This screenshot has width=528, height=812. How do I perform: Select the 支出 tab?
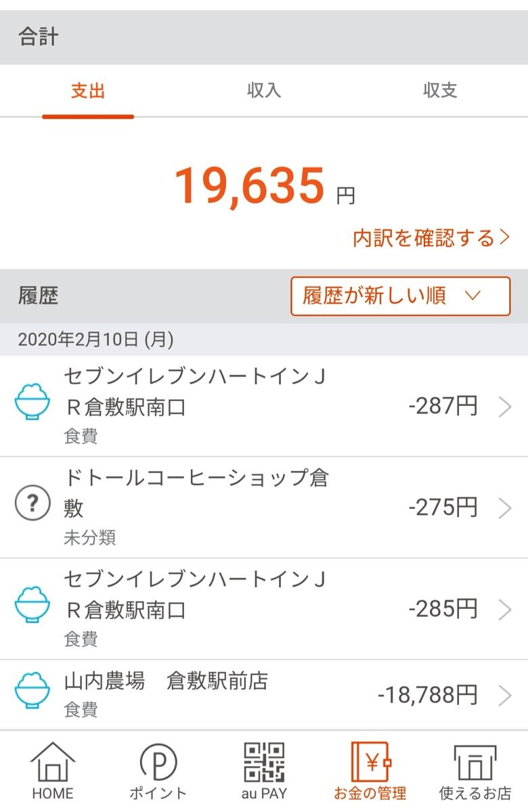tap(88, 91)
